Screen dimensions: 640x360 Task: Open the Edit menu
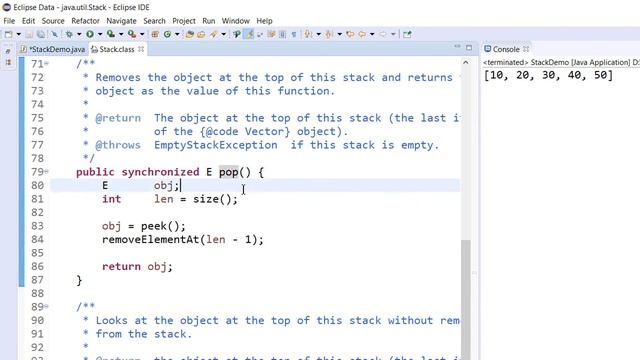click(28, 21)
